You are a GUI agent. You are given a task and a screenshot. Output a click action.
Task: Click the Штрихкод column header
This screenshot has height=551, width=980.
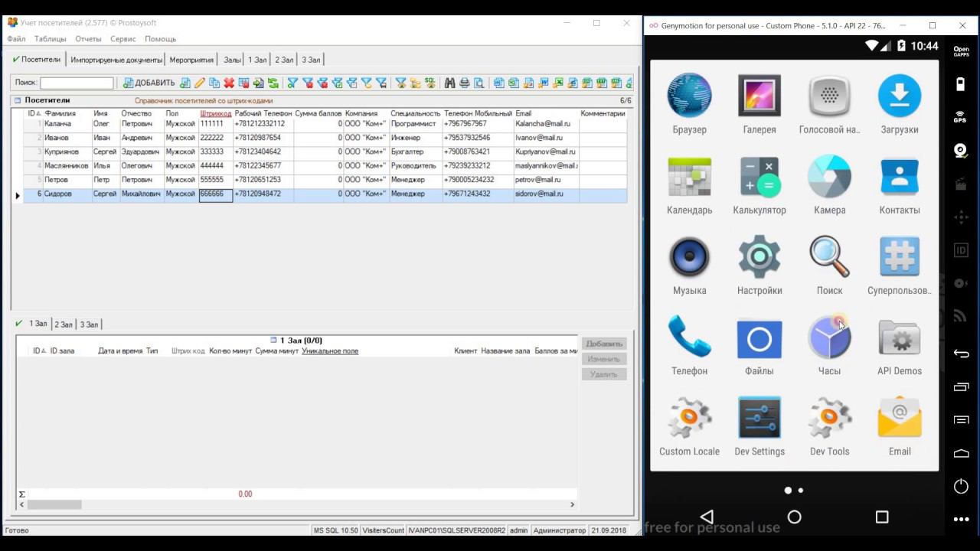coord(216,113)
